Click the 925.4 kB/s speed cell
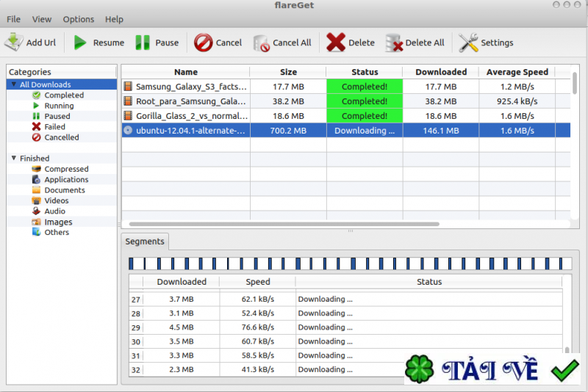Viewport: 588px width, 392px height. tap(517, 101)
